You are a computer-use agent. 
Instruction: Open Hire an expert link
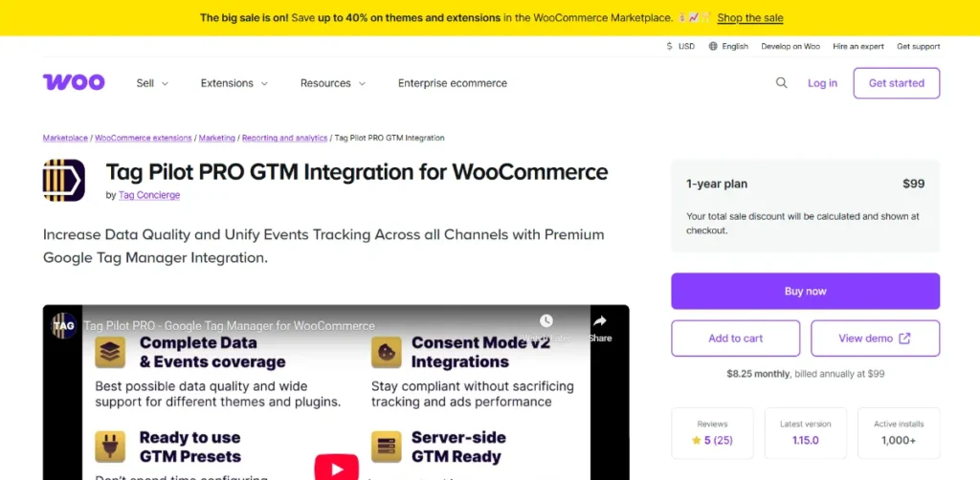(858, 46)
